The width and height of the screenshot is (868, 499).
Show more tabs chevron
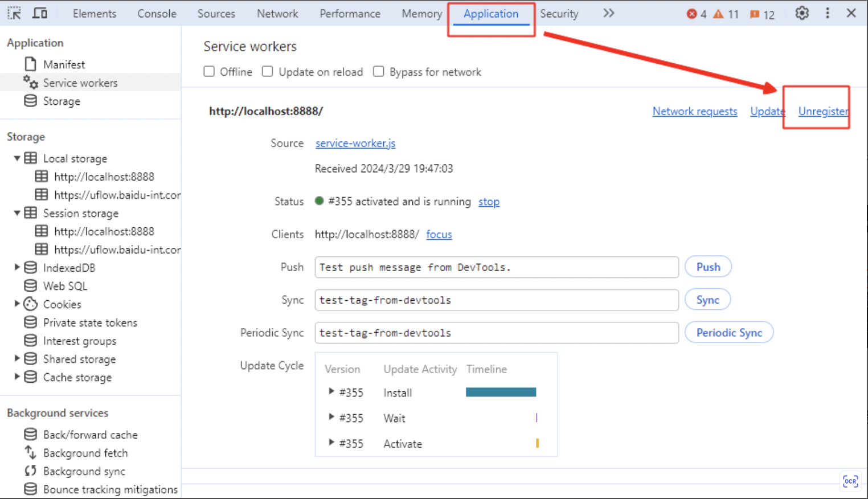(x=609, y=13)
